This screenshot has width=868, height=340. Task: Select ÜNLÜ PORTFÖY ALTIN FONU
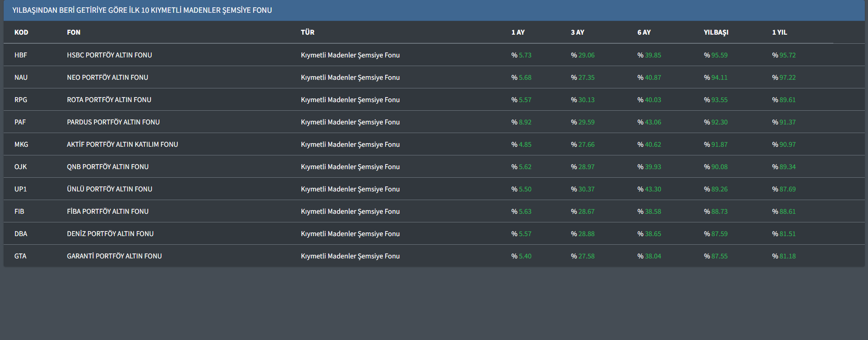click(x=109, y=189)
